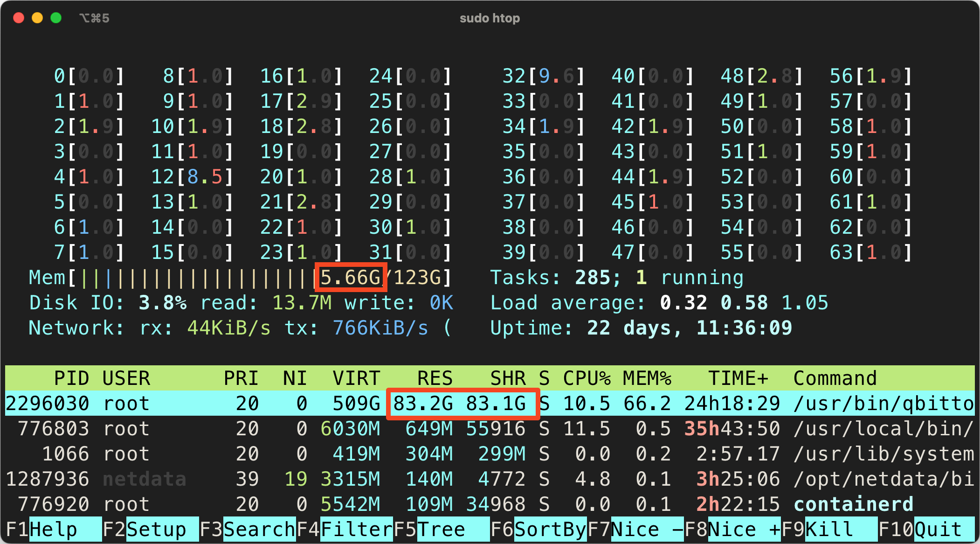Click the F3 Search bar item
This screenshot has width=980, height=544.
pyautogui.click(x=248, y=530)
